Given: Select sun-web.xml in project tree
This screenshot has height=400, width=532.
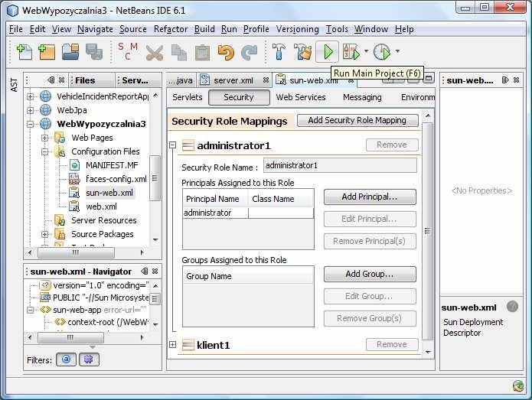Looking at the screenshot, I should tap(109, 193).
